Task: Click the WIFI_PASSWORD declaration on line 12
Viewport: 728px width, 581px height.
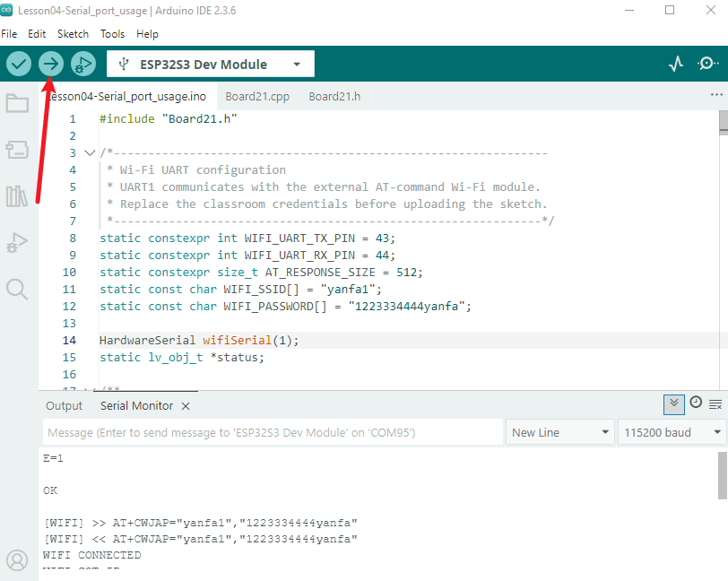Action: click(285, 307)
